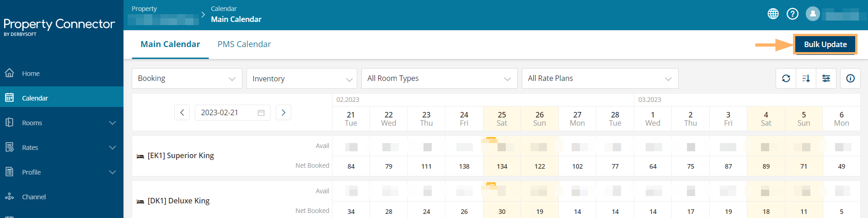Open date picker calendar icon
The image size is (868, 218).
[261, 113]
